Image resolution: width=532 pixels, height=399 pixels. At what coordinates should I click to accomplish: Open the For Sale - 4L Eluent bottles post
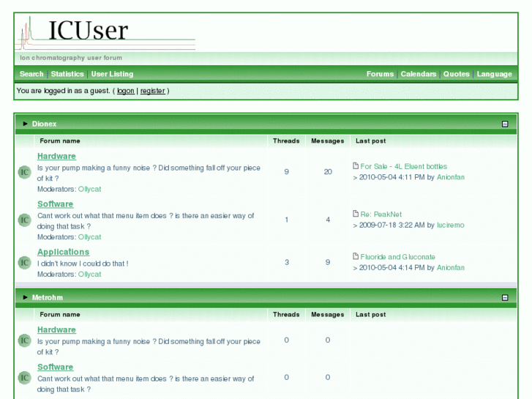pos(404,166)
